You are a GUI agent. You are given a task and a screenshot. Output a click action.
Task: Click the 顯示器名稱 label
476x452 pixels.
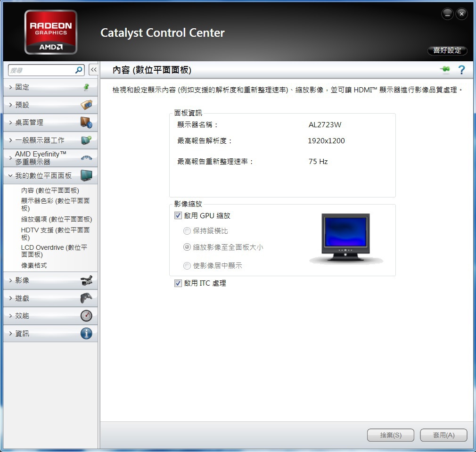coord(197,125)
